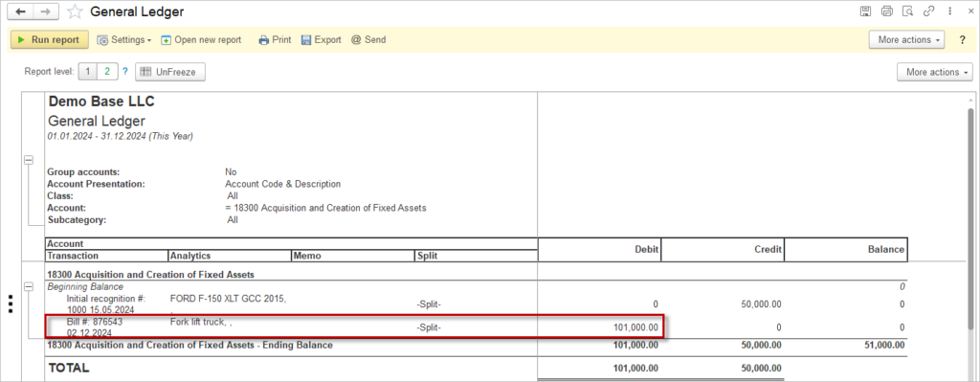Viewport: 980px width, 382px height.
Task: Click the Beginning Balance row label
Action: (x=85, y=286)
